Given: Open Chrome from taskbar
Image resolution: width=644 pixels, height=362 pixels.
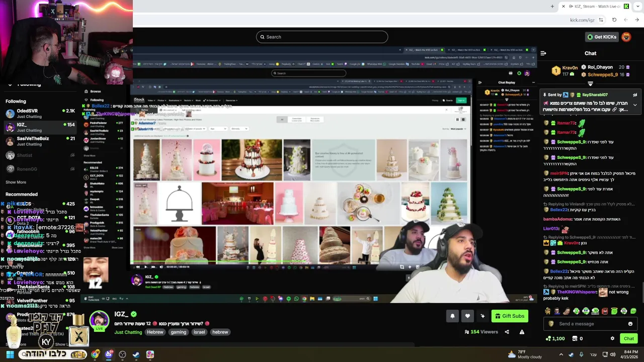Looking at the screenshot, I should click(95, 354).
